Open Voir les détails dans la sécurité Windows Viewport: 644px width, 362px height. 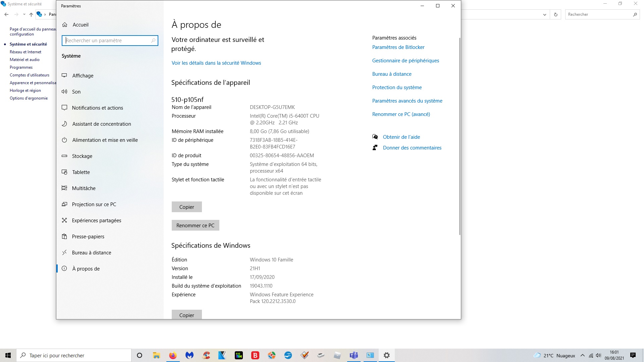[x=216, y=63]
